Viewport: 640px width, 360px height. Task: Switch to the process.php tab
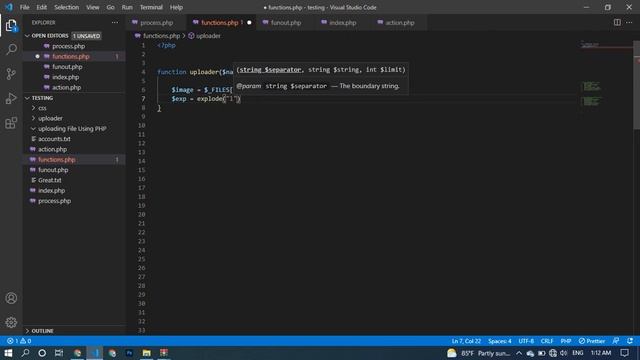tap(157, 22)
